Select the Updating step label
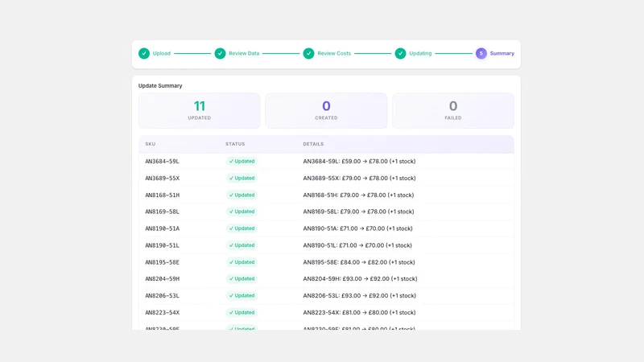Screen dimensions: 644x362 (420, 53)
